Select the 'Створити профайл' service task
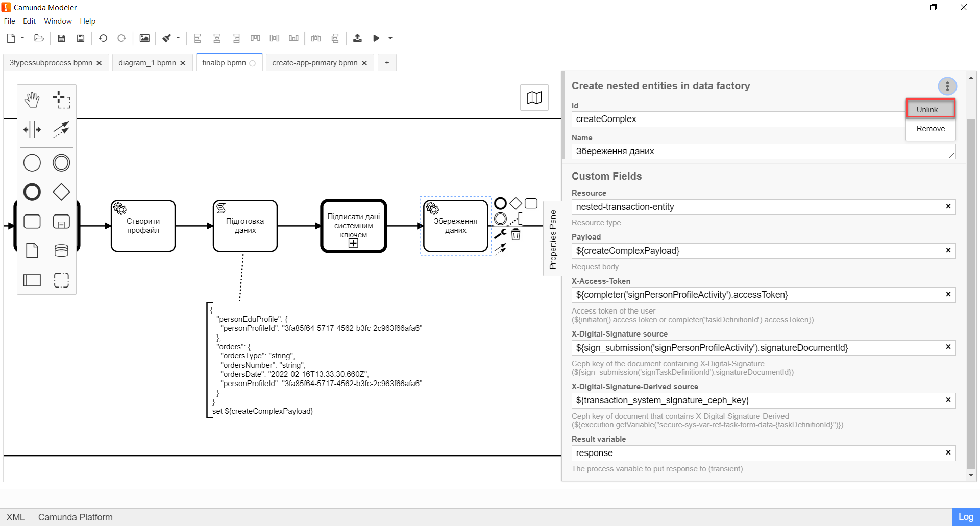 (143, 226)
